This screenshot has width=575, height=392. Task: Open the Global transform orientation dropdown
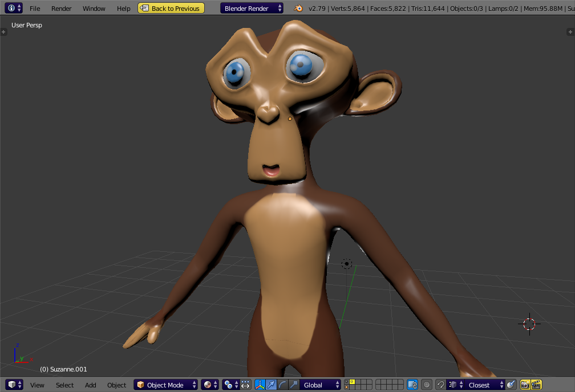[x=320, y=385]
